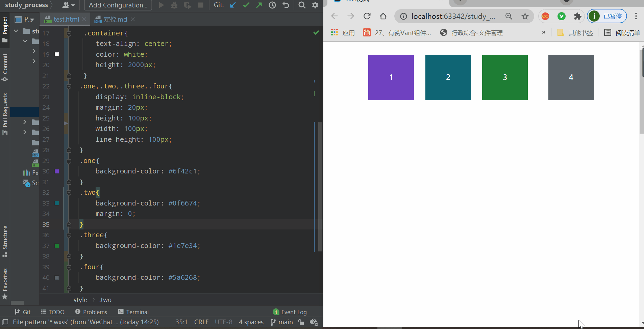644x329 pixels.
Task: Open the Favorites tool window tab
Action: pos(5,283)
